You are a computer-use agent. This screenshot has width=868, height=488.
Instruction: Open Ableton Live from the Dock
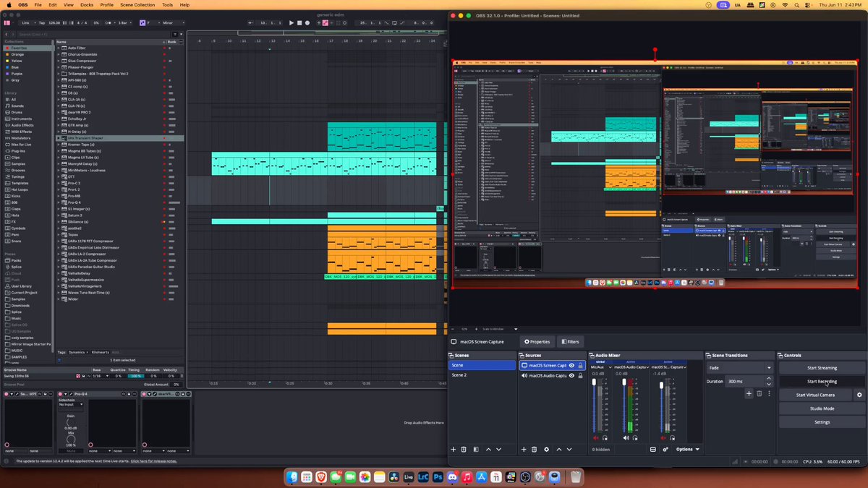pos(409,477)
